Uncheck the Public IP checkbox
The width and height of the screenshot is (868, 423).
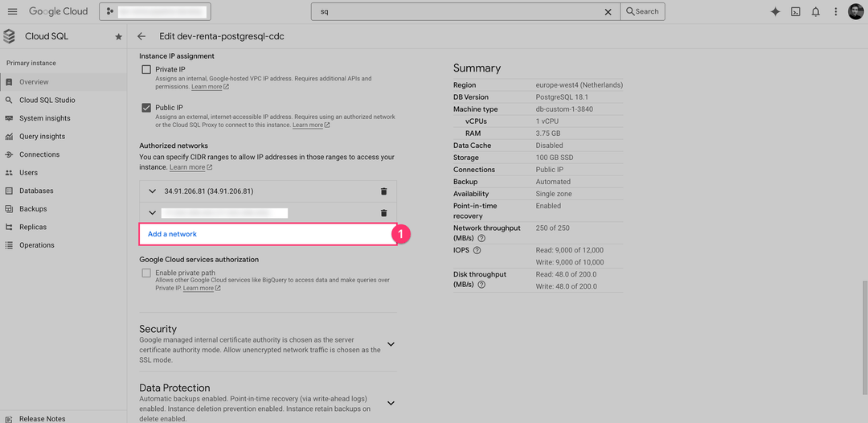[146, 108]
